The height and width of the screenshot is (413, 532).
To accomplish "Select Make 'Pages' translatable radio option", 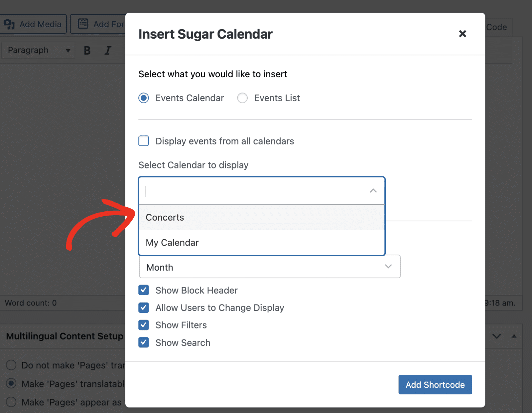I will [x=11, y=383].
